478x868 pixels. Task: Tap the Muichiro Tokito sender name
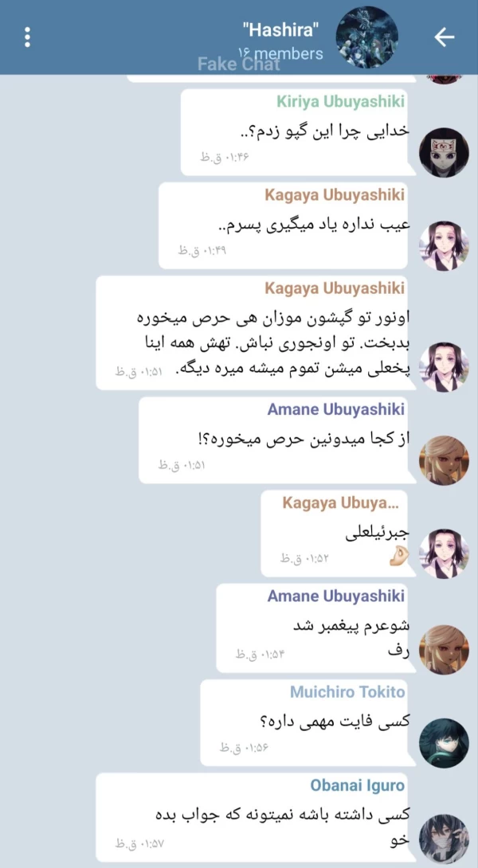[x=347, y=692]
